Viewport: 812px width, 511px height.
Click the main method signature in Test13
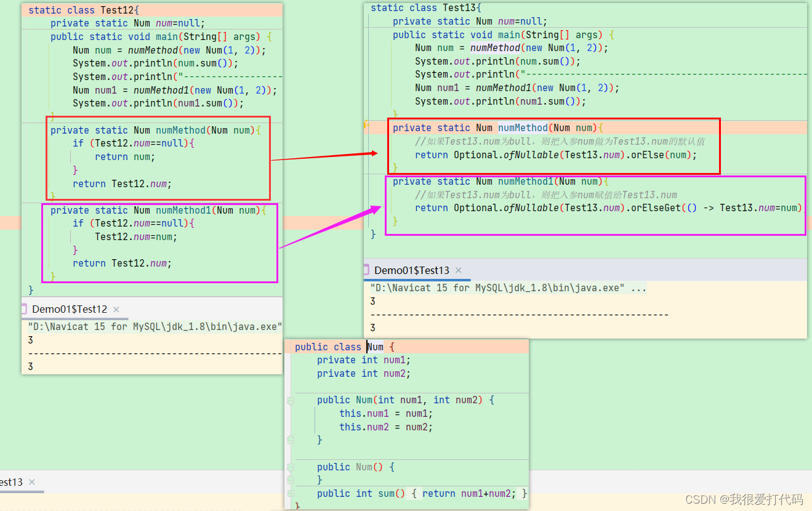[x=504, y=34]
